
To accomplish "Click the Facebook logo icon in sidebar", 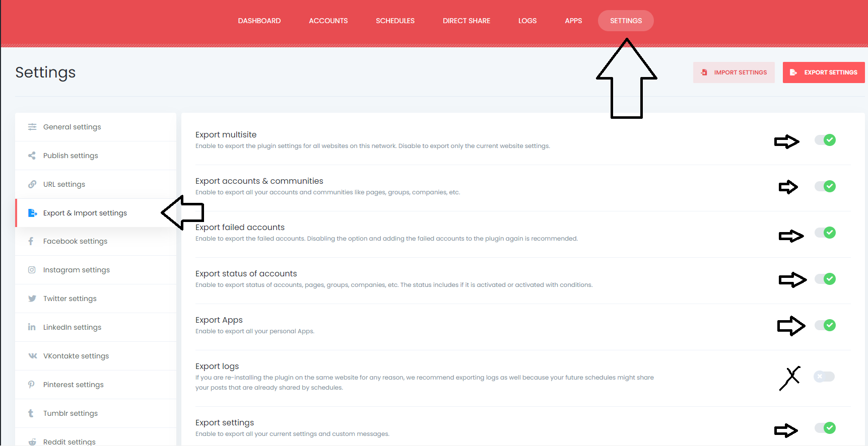I will [31, 241].
